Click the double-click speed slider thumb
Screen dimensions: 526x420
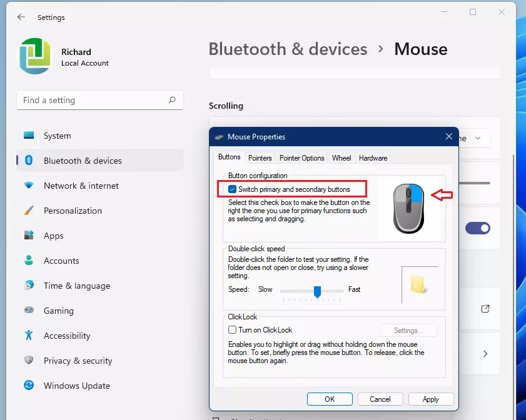(317, 292)
